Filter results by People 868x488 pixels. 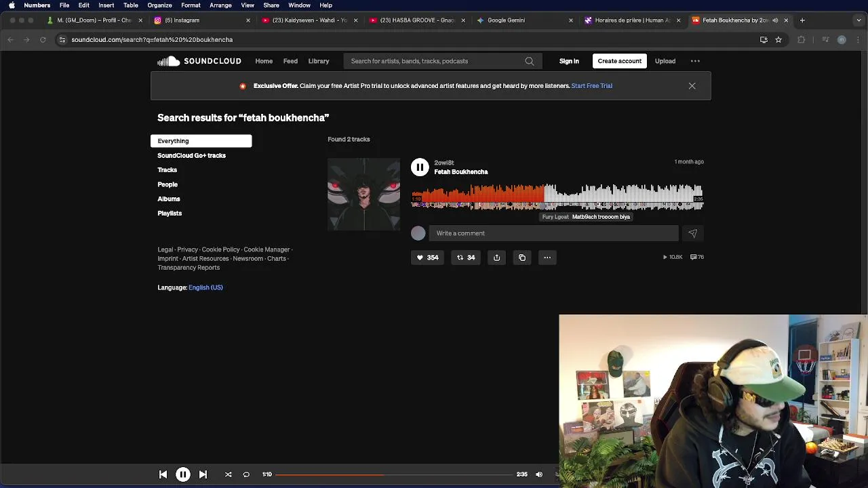point(167,184)
